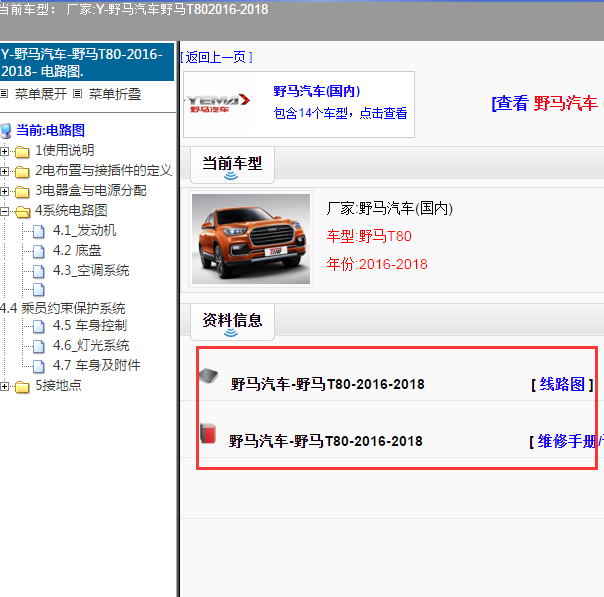Screen dimensions: 604x597
Task: Open 2电布置与接插件的定义 in the tree
Action: (x=103, y=171)
